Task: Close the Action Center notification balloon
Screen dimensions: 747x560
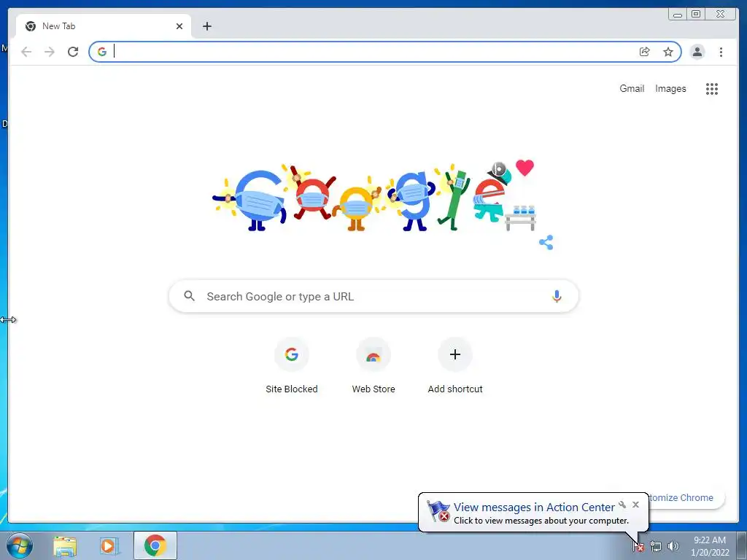Action: [x=635, y=505]
